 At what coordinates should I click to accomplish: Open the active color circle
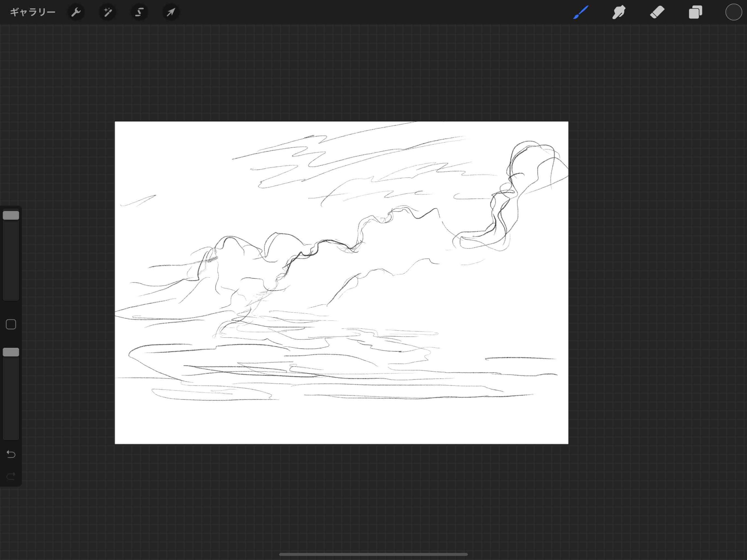(x=733, y=12)
